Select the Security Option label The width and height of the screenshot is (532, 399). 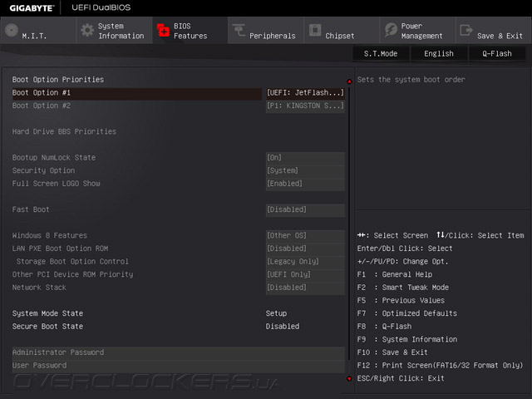43,170
